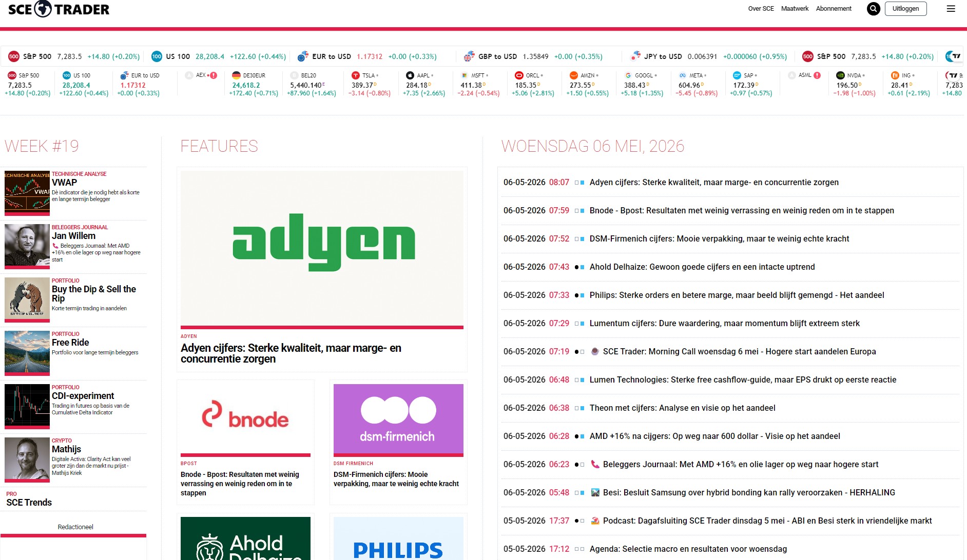Click the Morning Call icon in the 07:19 row
Image resolution: width=967 pixels, height=560 pixels.
595,351
